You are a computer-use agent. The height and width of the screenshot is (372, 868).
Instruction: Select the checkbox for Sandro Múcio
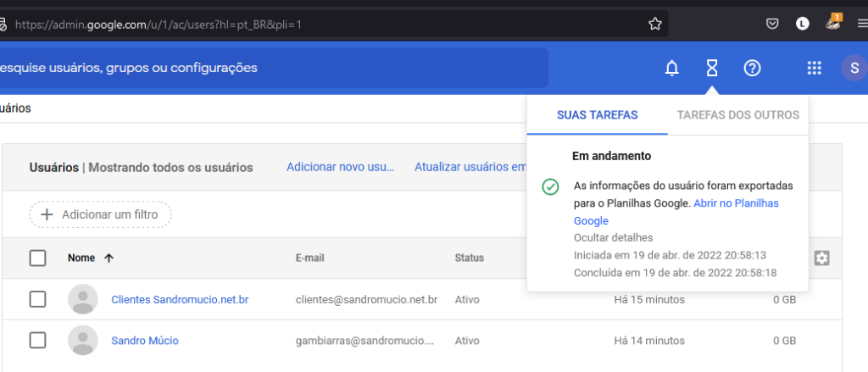[38, 341]
